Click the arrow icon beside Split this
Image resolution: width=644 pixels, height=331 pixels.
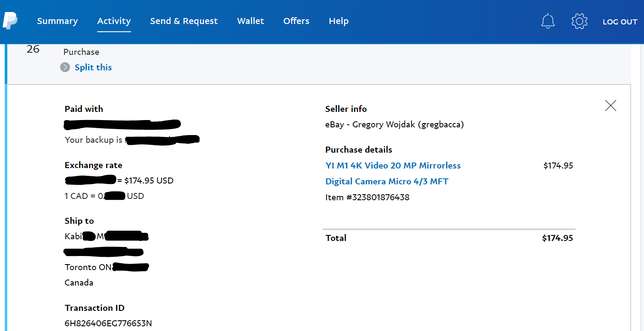coord(65,67)
